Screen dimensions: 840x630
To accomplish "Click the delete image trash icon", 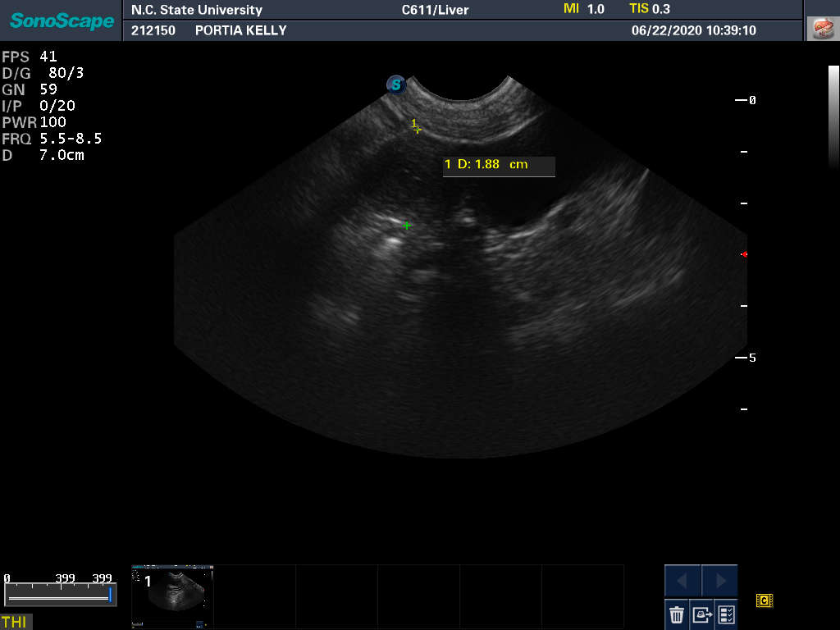I will 677,614.
